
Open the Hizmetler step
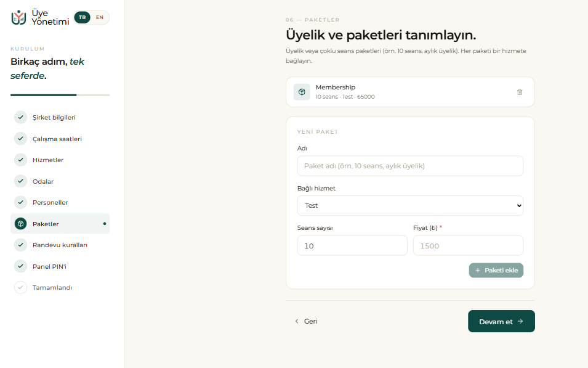point(60,160)
